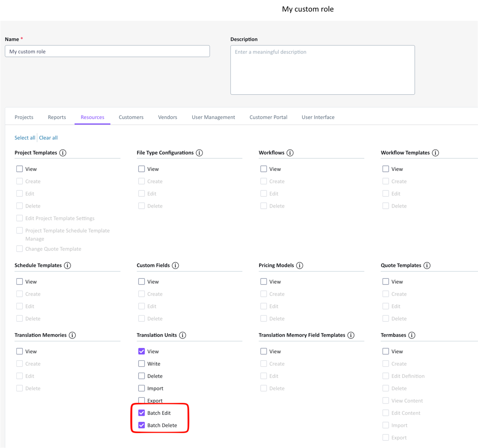
Task: Show info for Custom Fields section
Action: (176, 265)
